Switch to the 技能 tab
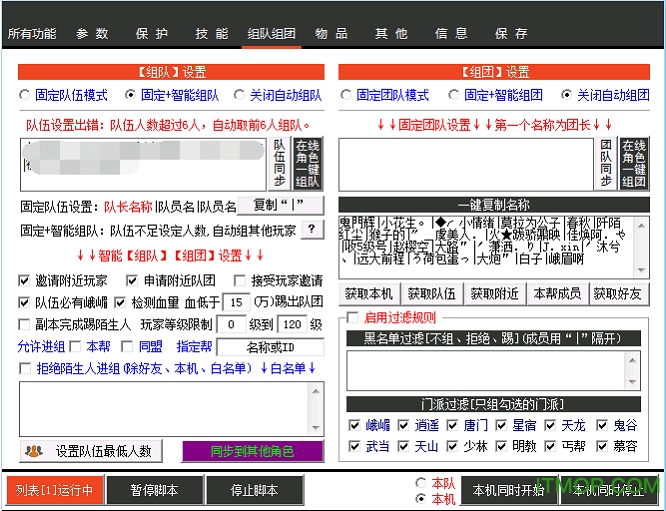The image size is (666, 511). pos(211,33)
